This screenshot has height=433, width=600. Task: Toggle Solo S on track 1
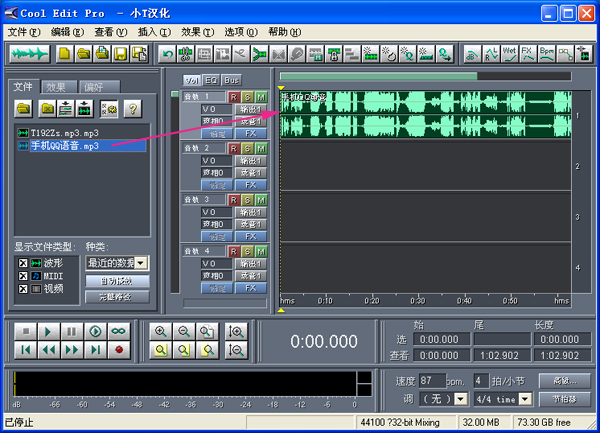click(247, 97)
